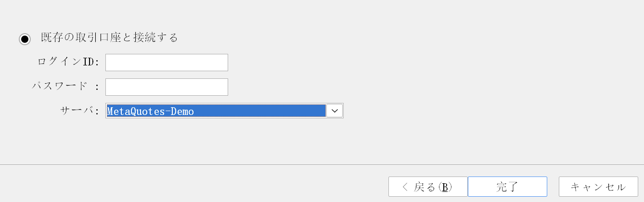
Task: Click the Demo part of the server name
Action: 182,112
